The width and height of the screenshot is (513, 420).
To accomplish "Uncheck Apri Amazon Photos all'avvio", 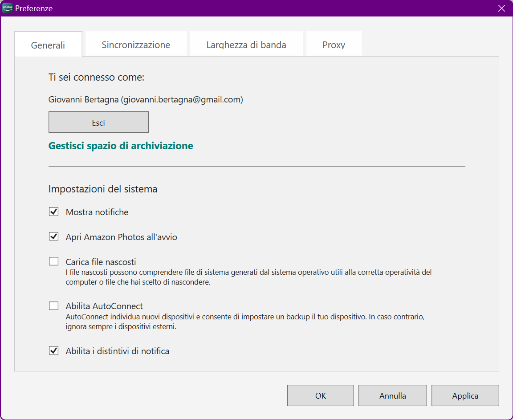I will click(53, 237).
